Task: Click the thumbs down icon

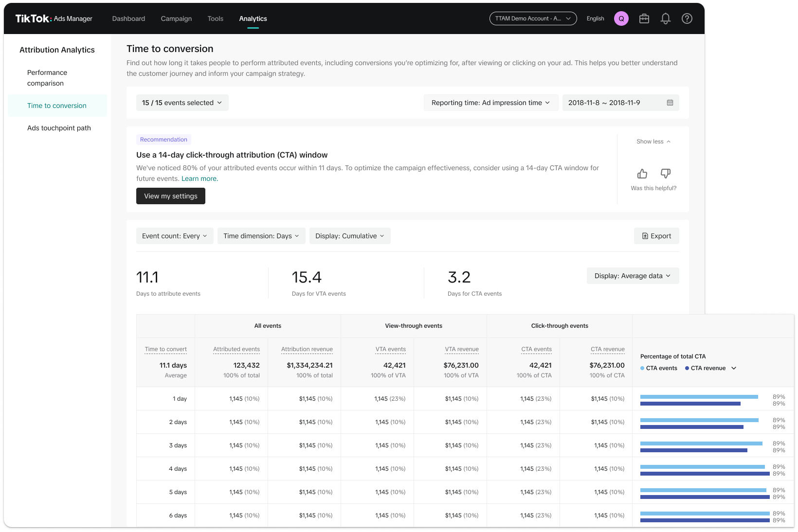Action: click(x=665, y=174)
